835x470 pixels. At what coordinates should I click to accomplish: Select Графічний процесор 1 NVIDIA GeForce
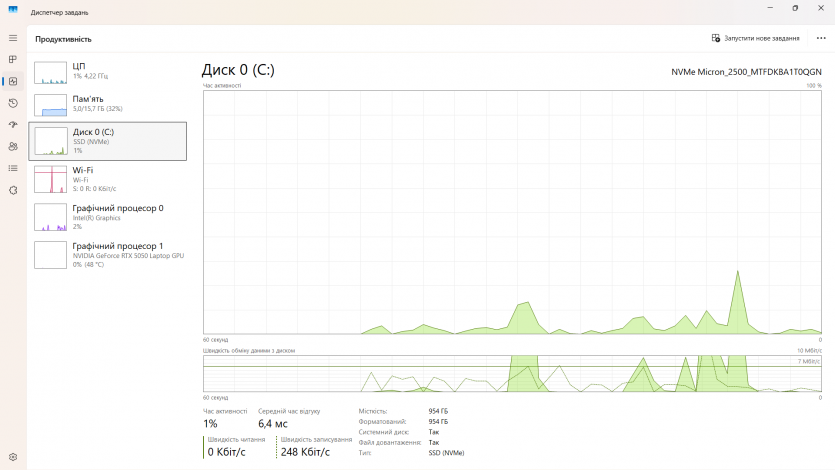coord(108,254)
